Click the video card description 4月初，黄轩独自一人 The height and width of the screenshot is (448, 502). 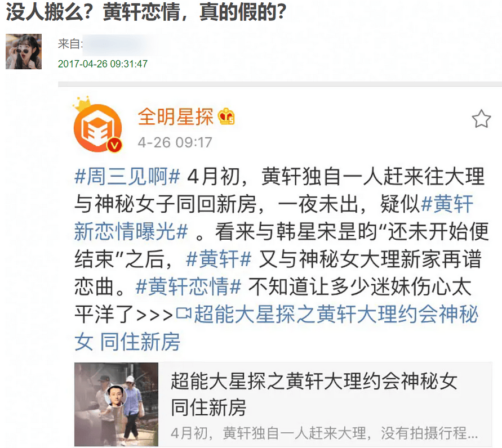tap(325, 433)
